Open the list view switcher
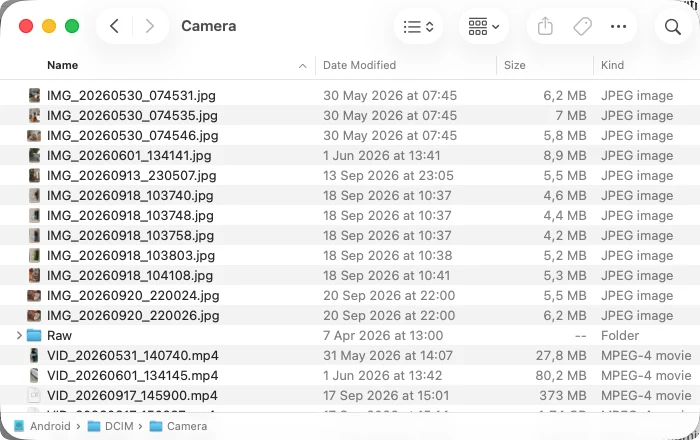Viewport: 700px width, 440px height. (418, 27)
